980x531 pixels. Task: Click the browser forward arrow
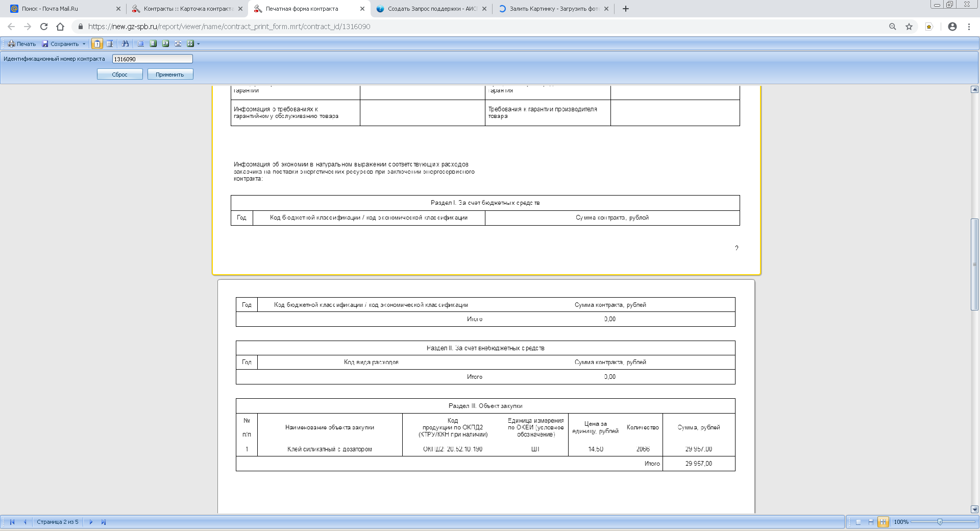coord(28,27)
